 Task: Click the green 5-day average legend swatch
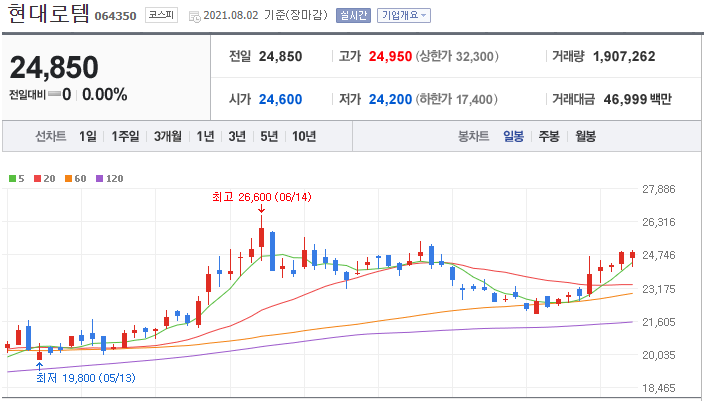(12, 179)
